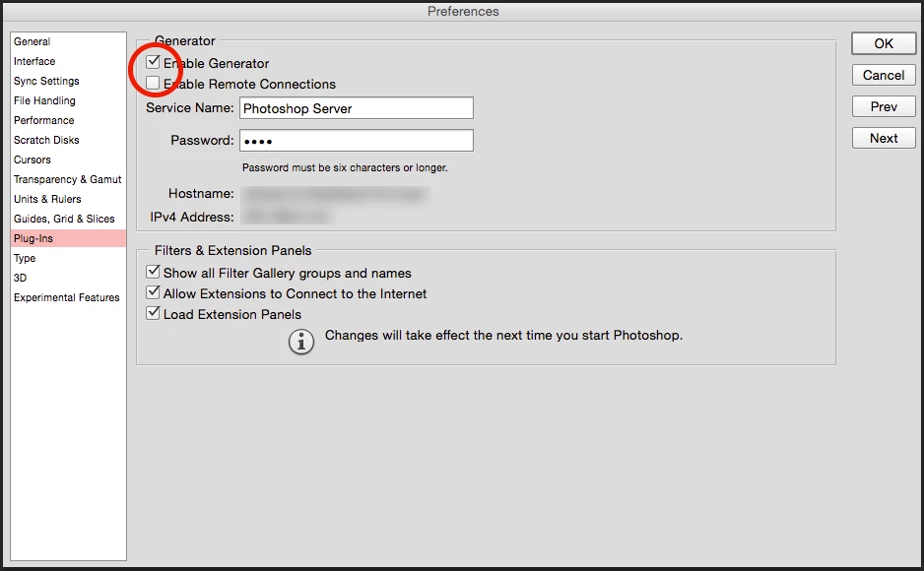This screenshot has height=571, width=924.
Task: Click the blurred Hostname value
Action: (x=335, y=194)
